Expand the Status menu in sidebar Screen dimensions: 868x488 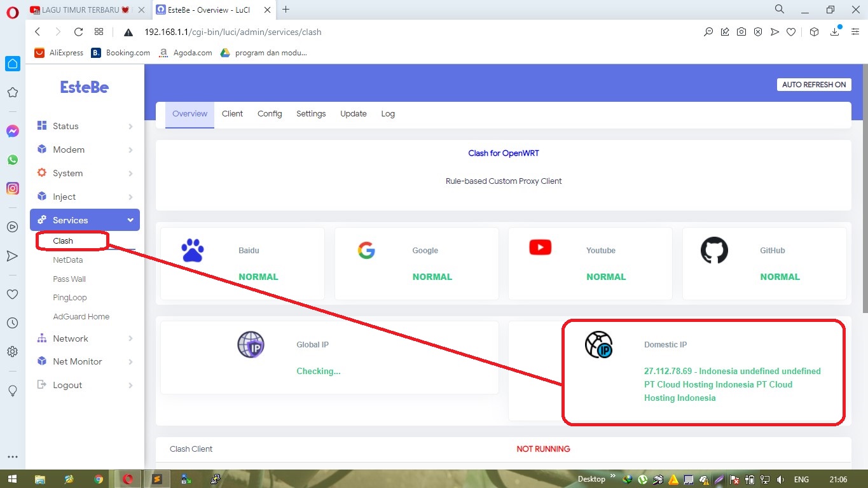[85, 126]
